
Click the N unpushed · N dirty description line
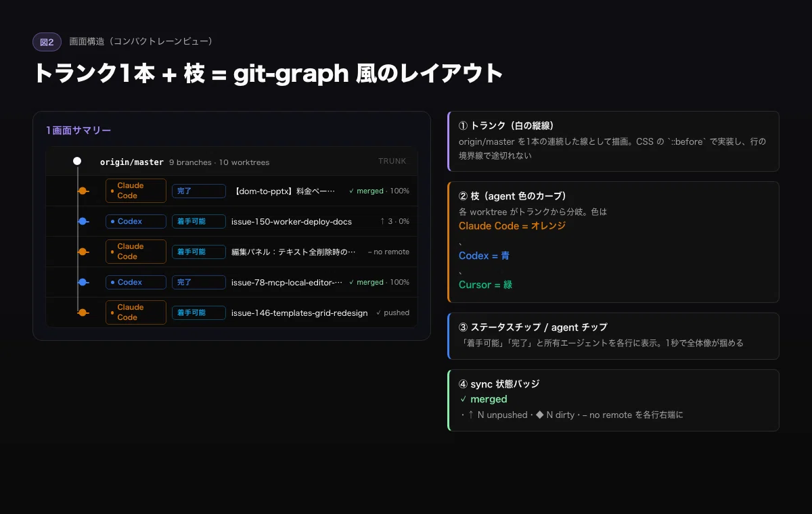(571, 415)
